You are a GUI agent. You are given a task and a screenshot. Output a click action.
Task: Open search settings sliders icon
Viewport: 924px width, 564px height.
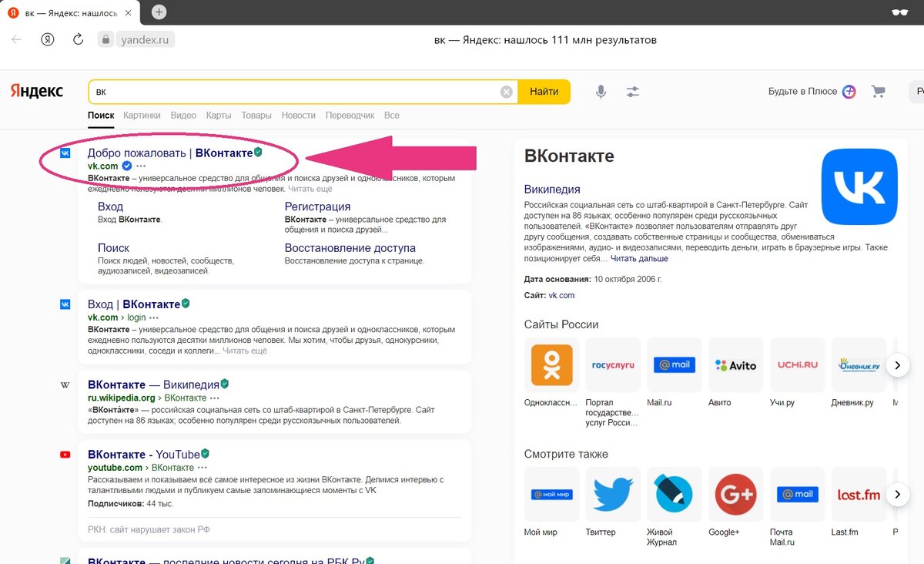[633, 92]
